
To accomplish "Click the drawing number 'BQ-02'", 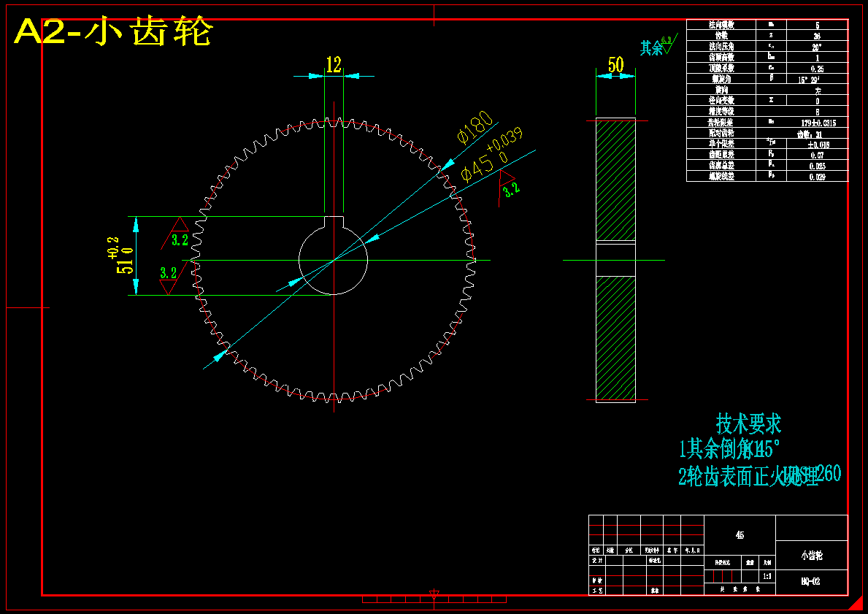I will [x=810, y=581].
